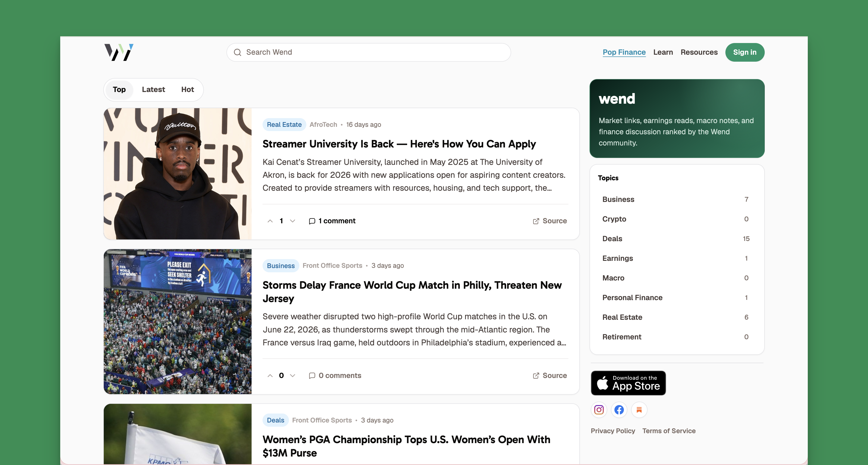
Task: Click Front Office Sports on PGA post
Action: [322, 420]
